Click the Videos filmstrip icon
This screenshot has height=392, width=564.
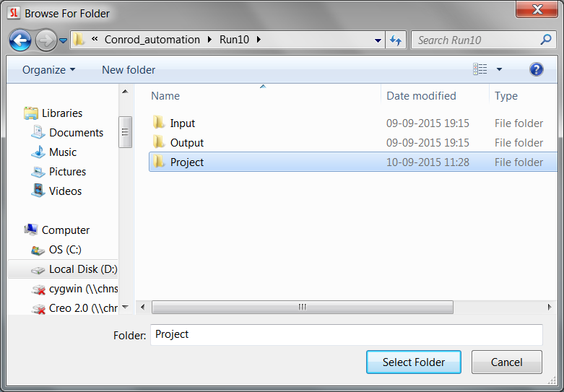coord(38,191)
